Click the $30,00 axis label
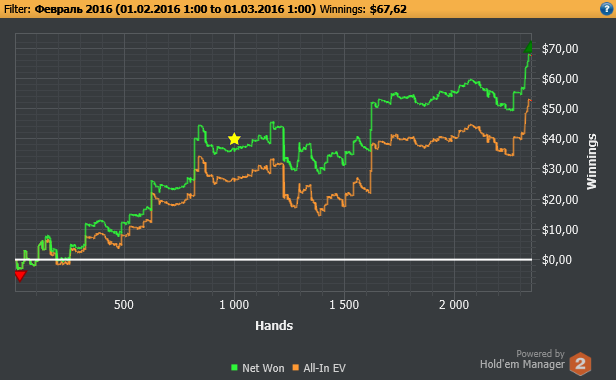616x380 pixels. tap(560, 169)
